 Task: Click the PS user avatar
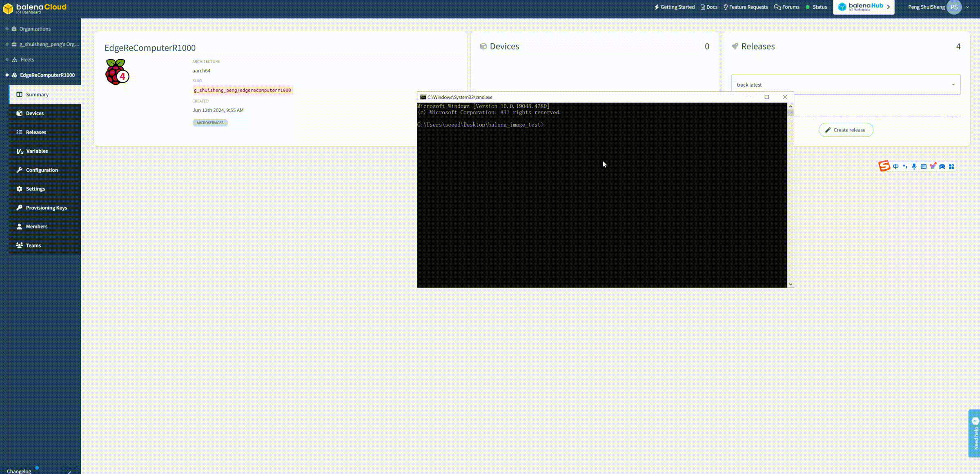coord(954,7)
